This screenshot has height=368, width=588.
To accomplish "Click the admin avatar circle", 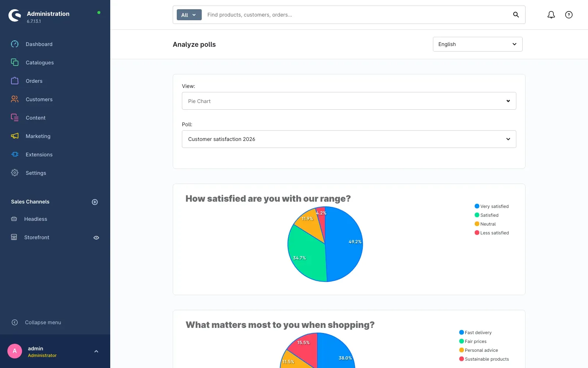I will pyautogui.click(x=15, y=351).
